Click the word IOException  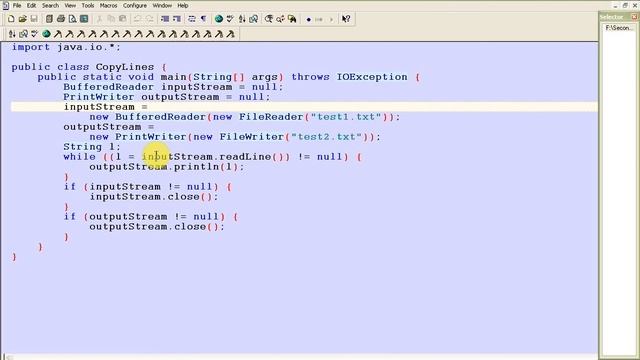pos(372,77)
